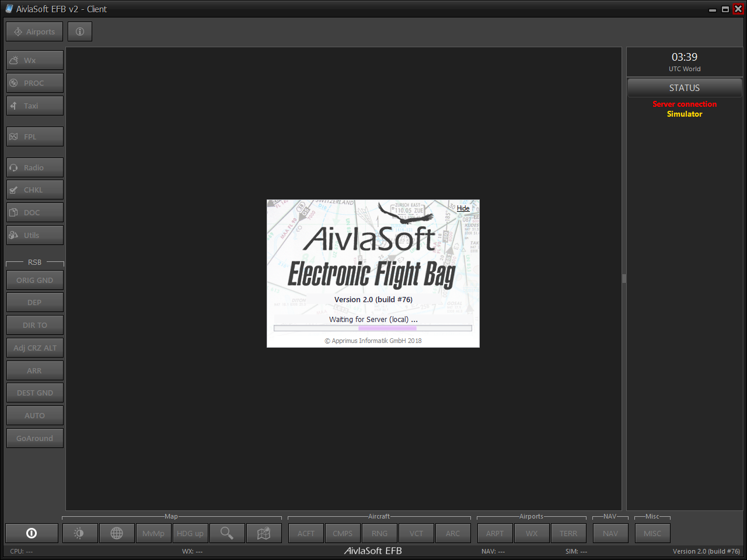Screen dimensions: 747x560
Task: Open the Utils panel
Action: pyautogui.click(x=35, y=235)
